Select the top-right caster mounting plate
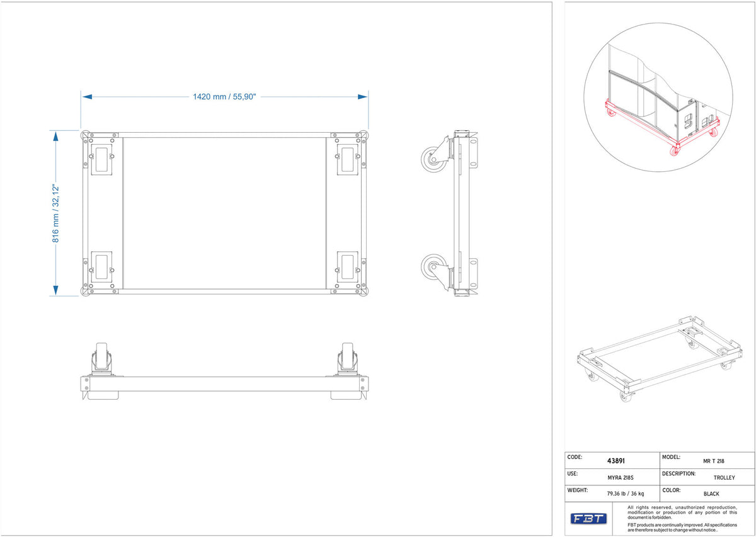The image size is (756, 537). click(x=348, y=160)
